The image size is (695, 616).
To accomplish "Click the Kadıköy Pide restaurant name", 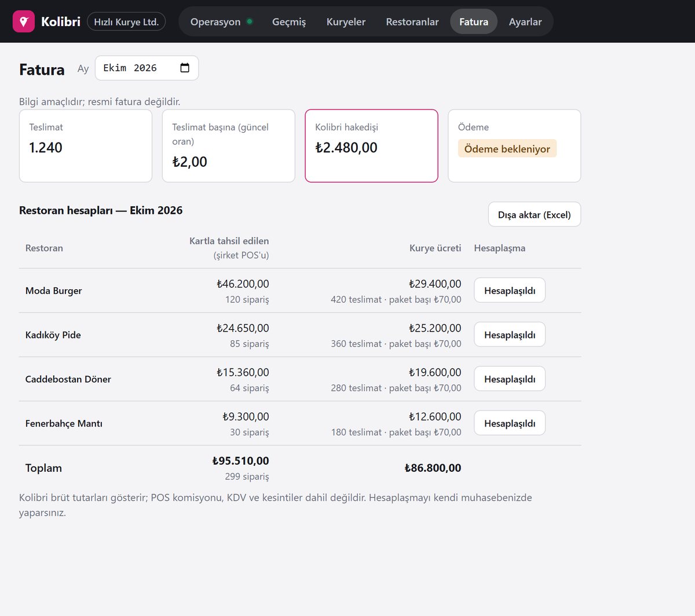I will (x=53, y=335).
